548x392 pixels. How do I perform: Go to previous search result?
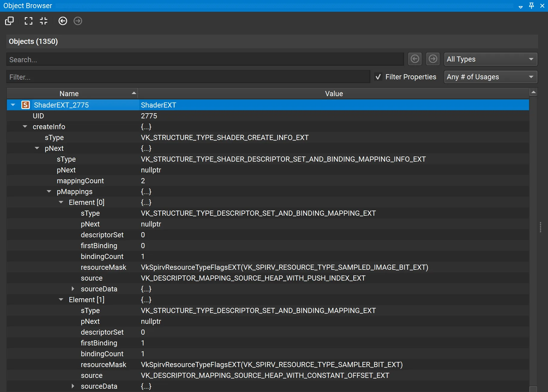pos(415,59)
